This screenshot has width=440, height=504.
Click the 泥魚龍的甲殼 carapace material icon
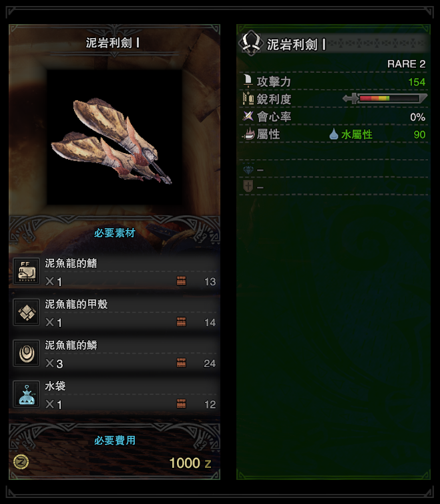[x=26, y=311]
